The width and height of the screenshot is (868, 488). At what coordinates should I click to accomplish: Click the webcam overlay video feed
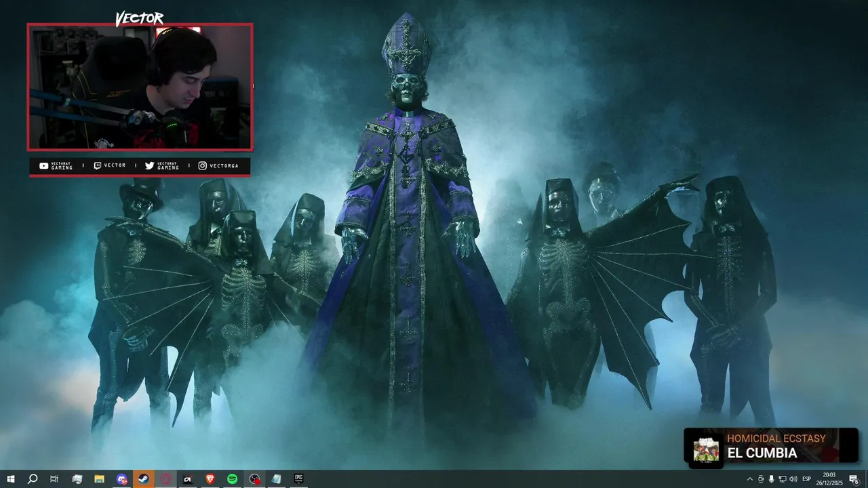coord(140,87)
